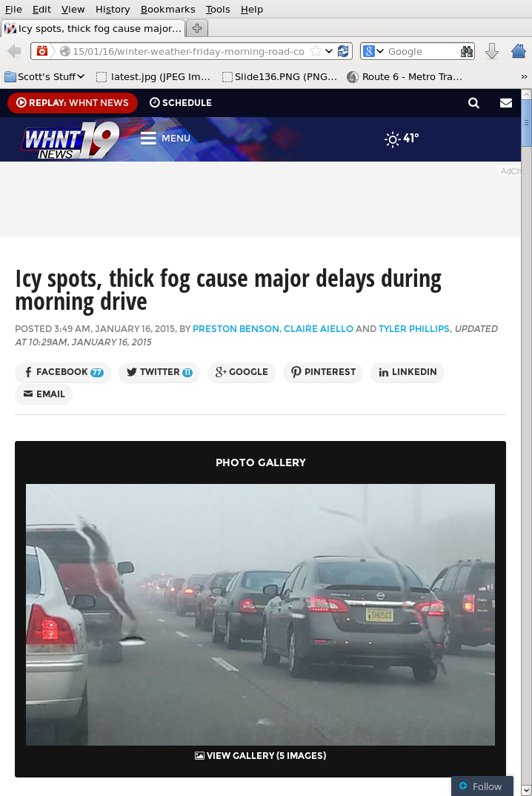Click the site search magnifier icon
This screenshot has height=796, width=532.
click(x=473, y=103)
